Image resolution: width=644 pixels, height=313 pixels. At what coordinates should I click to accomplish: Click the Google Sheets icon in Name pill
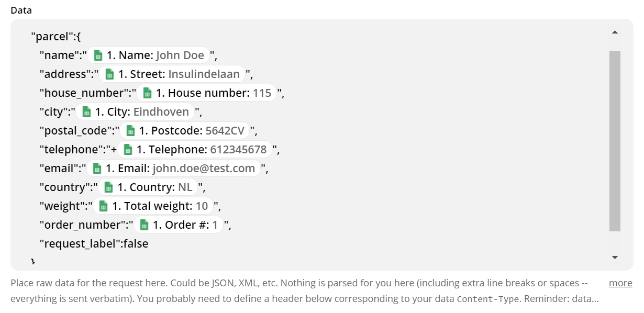tap(97, 55)
